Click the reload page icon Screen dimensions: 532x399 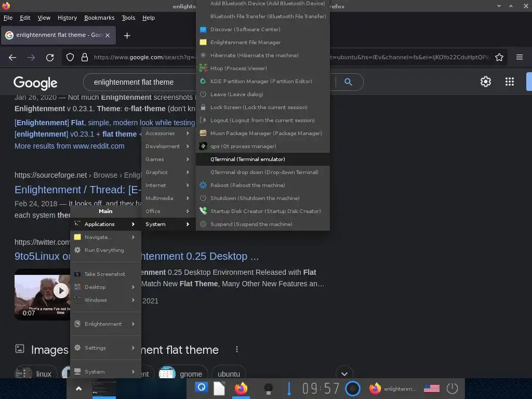[x=50, y=57]
